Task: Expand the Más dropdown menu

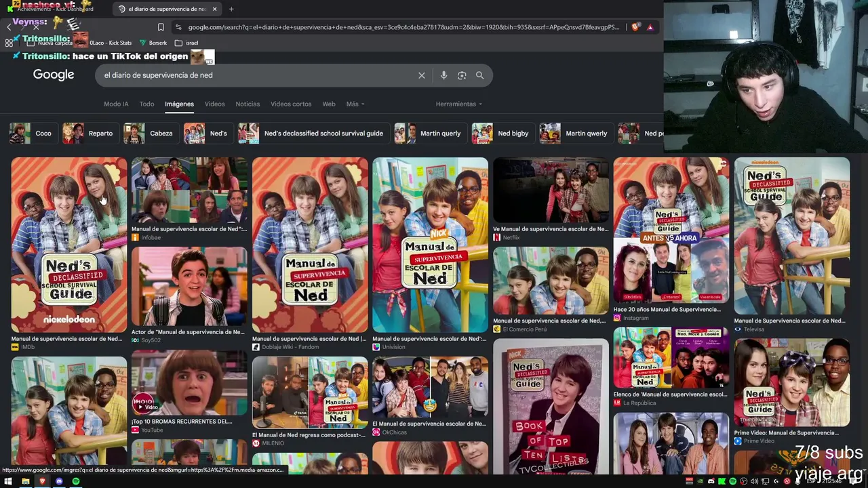Action: 355,104
